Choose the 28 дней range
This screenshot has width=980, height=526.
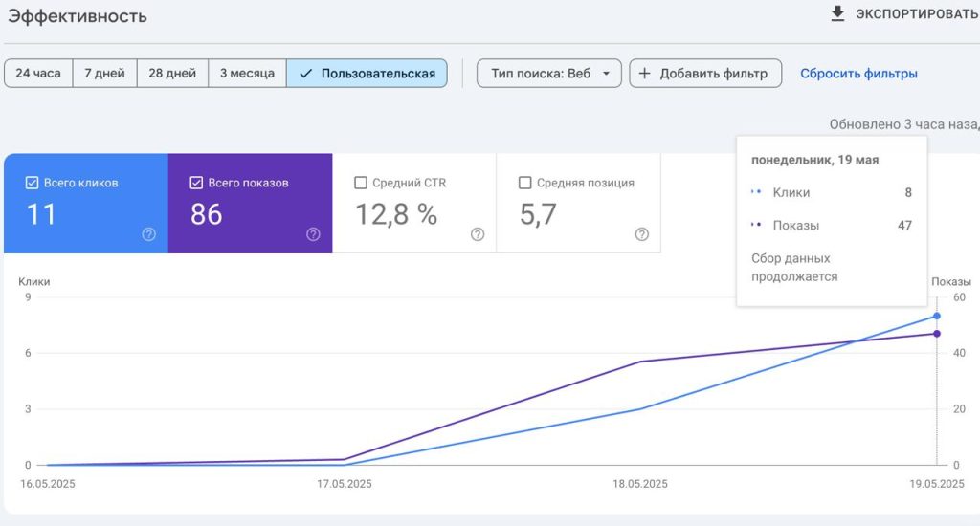[x=172, y=73]
